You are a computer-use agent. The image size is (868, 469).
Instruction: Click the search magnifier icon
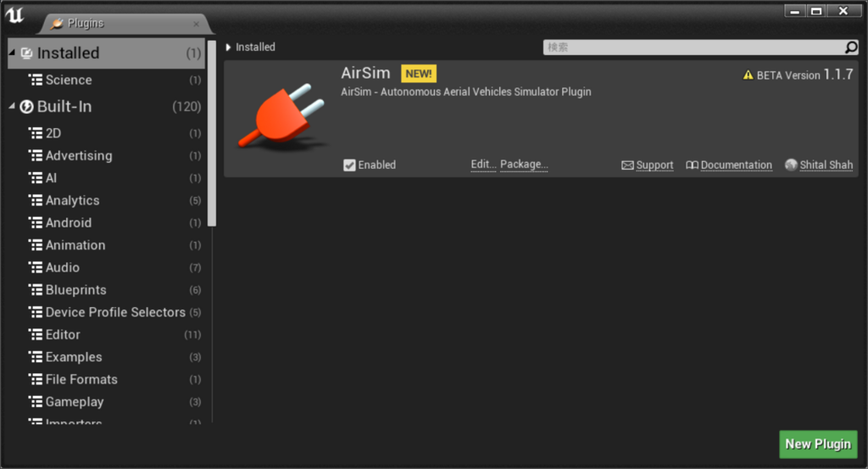(851, 47)
